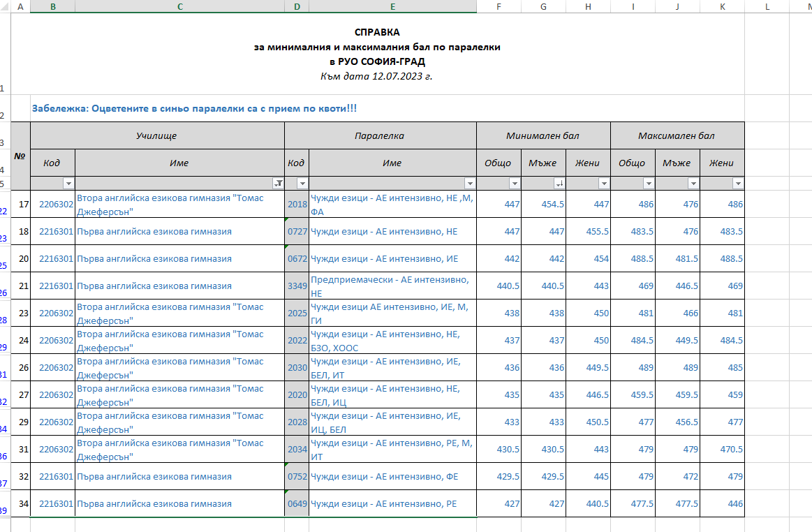Open filter arrow under Минимален бал Жени
Viewport: 812px width, 532px height.
pyautogui.click(x=604, y=184)
